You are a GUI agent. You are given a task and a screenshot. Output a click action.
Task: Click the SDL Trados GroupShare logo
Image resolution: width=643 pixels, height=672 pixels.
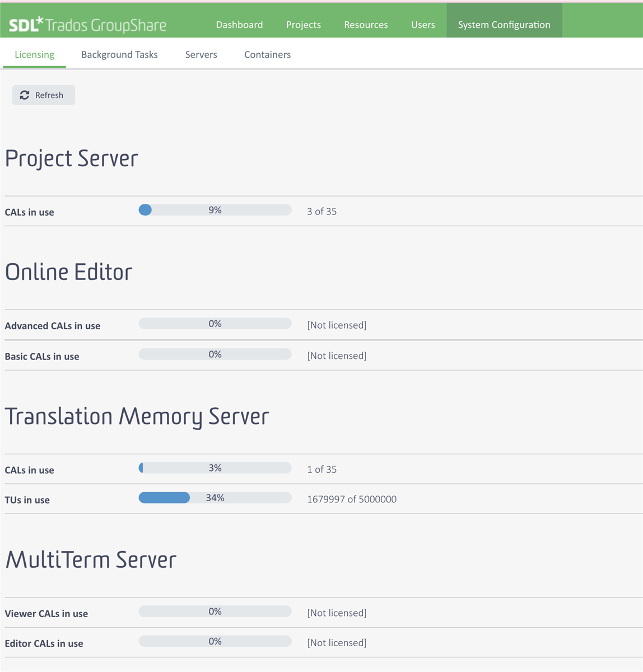87,25
